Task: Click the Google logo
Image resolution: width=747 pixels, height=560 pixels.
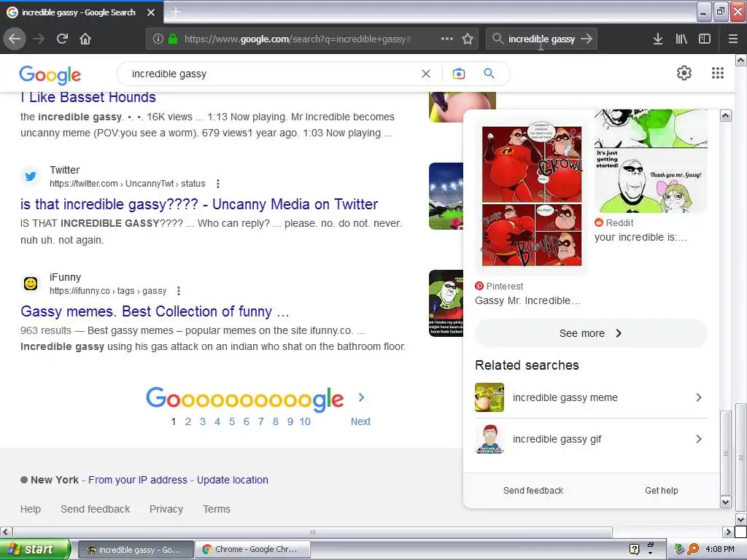Action: 50,75
